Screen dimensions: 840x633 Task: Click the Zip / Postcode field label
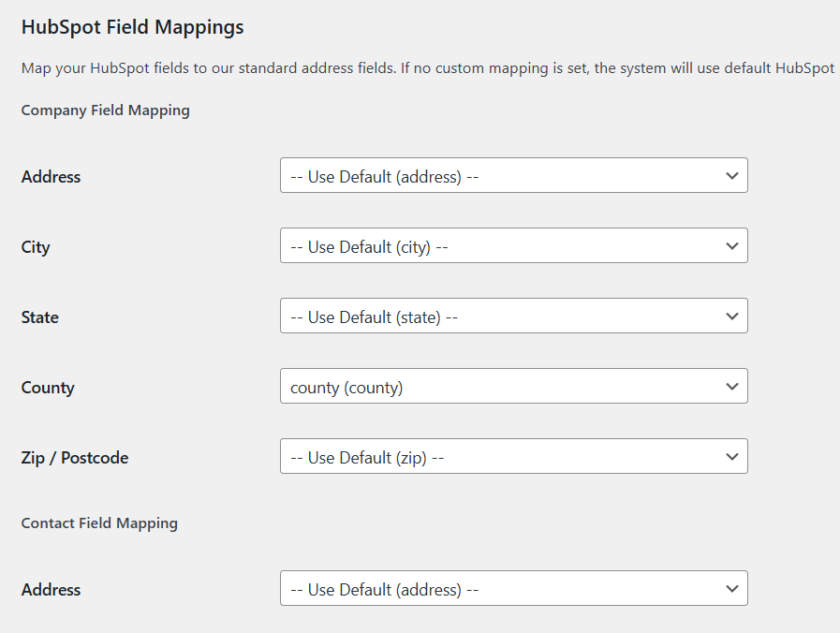pyautogui.click(x=75, y=457)
